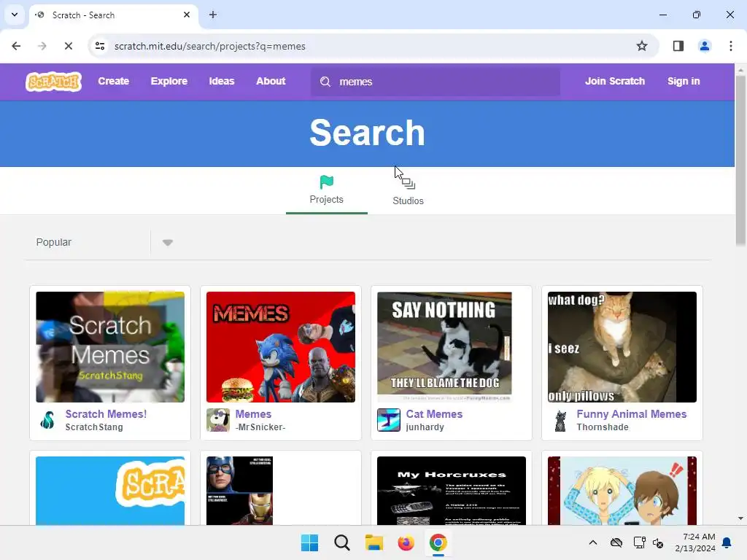Image resolution: width=747 pixels, height=560 pixels.
Task: Open Scratch Memes project thumbnail
Action: pos(110,347)
